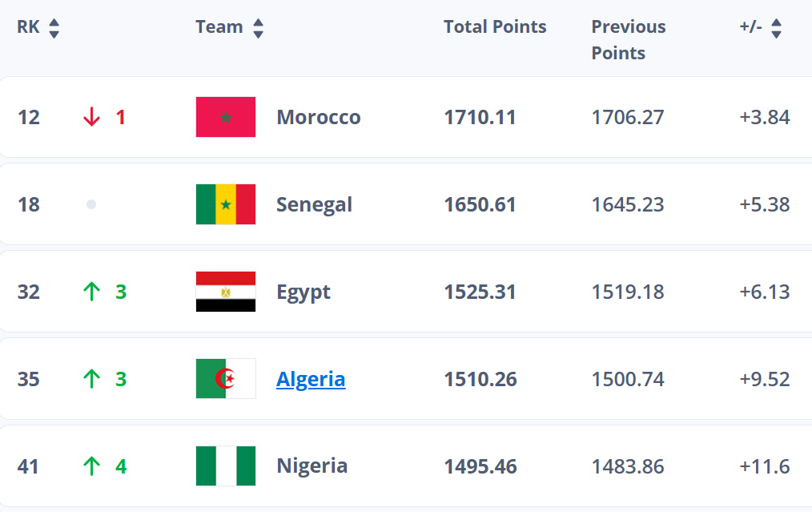Expand sorting options via RK header chevrons

point(53,26)
